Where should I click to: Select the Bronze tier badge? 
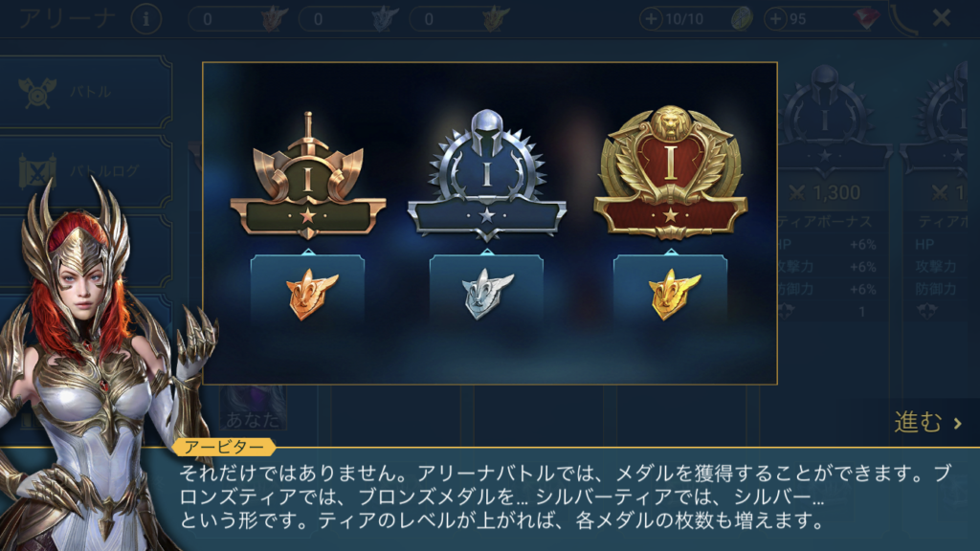(x=307, y=177)
